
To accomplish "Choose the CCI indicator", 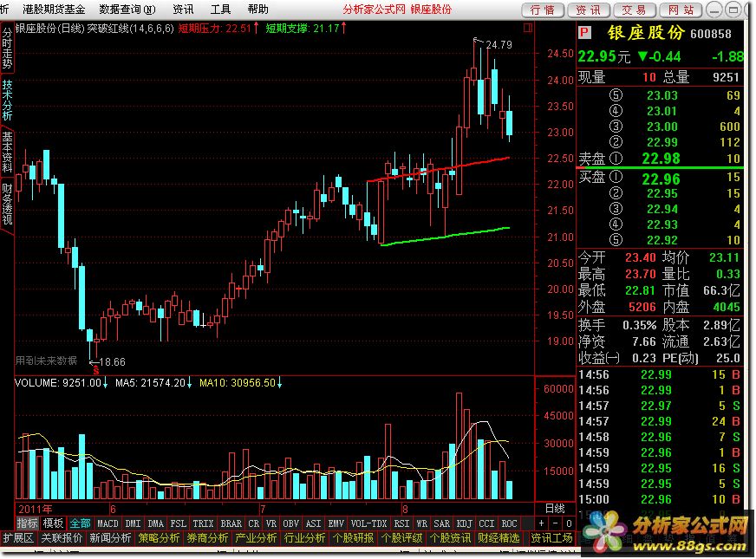I will point(486,523).
